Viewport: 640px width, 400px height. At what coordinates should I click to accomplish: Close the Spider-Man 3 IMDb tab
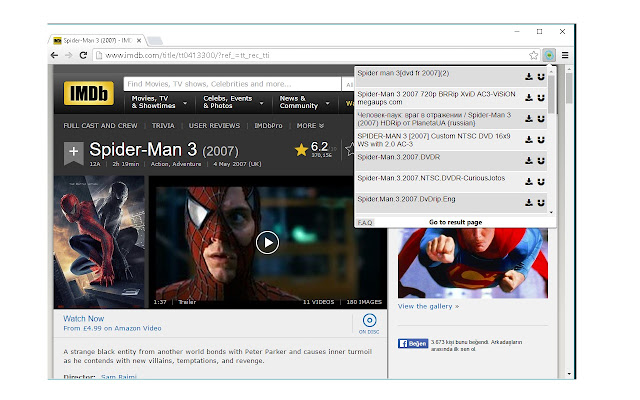tap(139, 40)
